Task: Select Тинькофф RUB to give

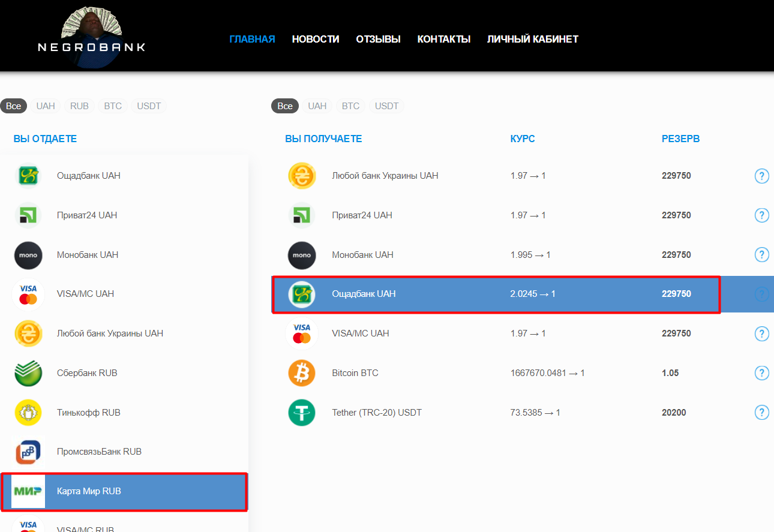Action: coord(124,413)
